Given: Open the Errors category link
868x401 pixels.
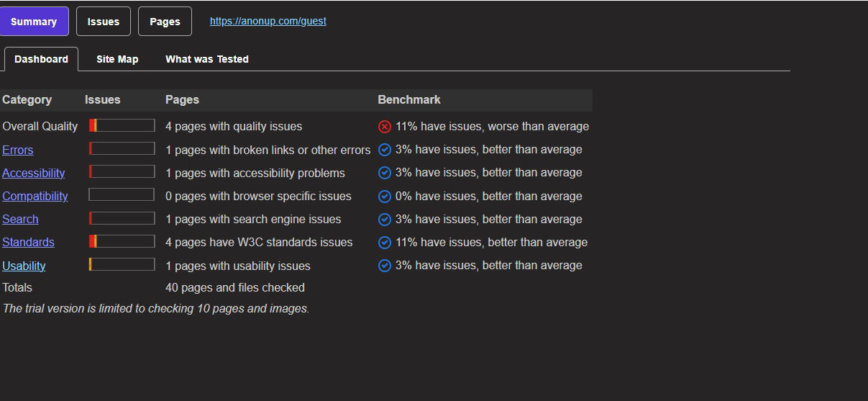Looking at the screenshot, I should [x=18, y=150].
